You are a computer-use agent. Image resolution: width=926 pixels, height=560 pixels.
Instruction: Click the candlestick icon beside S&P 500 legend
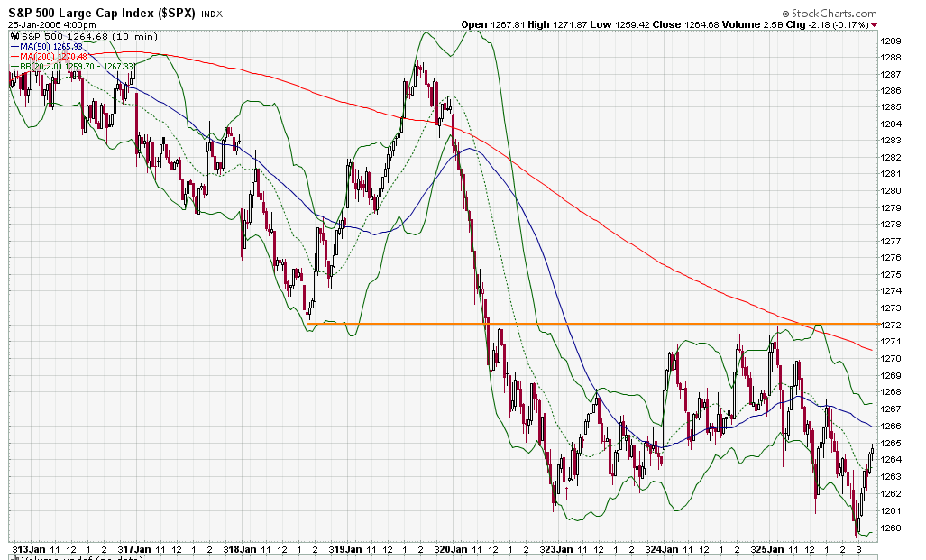point(14,37)
